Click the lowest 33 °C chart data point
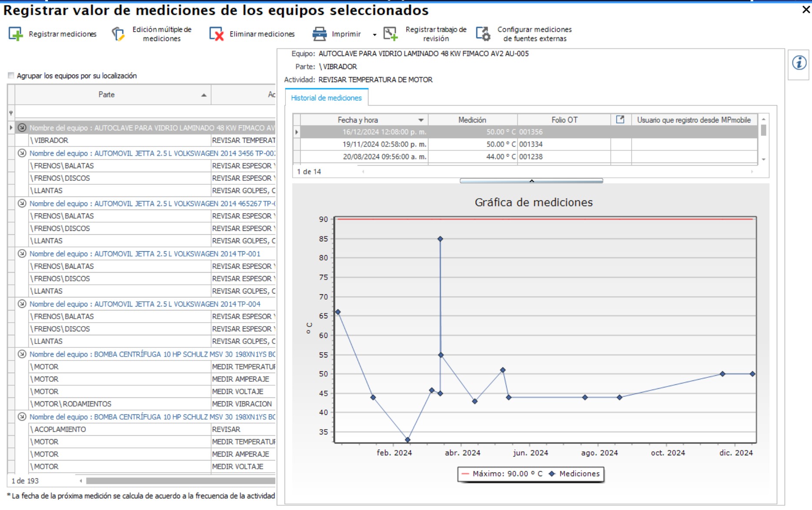 (x=408, y=440)
